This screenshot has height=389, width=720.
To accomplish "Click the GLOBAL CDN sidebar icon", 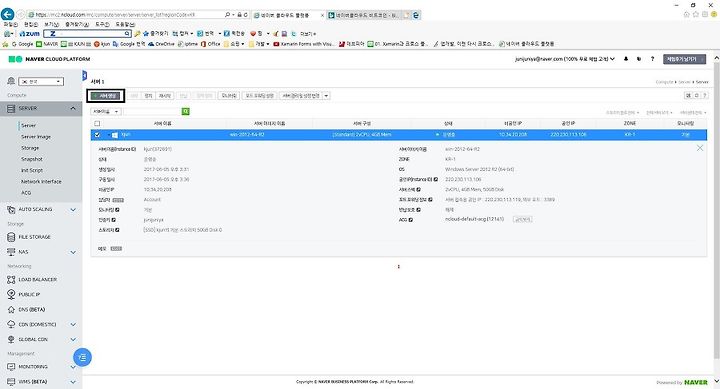I will tap(11, 339).
